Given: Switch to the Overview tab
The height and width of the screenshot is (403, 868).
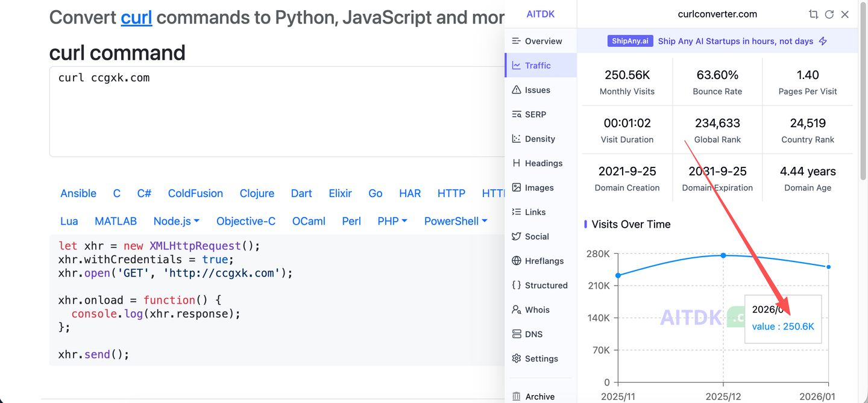Looking at the screenshot, I should [x=536, y=41].
